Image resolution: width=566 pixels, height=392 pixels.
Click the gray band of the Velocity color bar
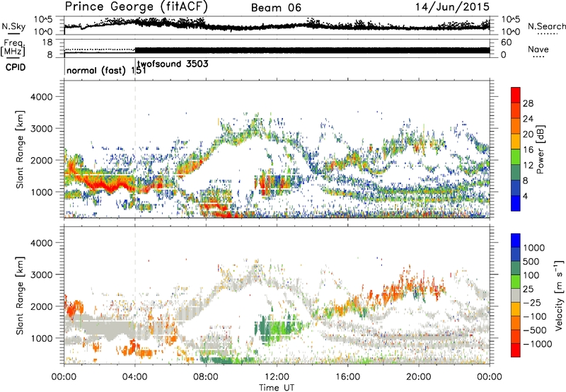click(x=516, y=296)
